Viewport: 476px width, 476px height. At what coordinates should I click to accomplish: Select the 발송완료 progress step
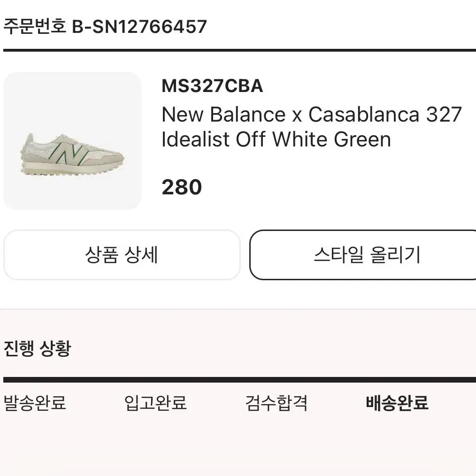click(35, 403)
